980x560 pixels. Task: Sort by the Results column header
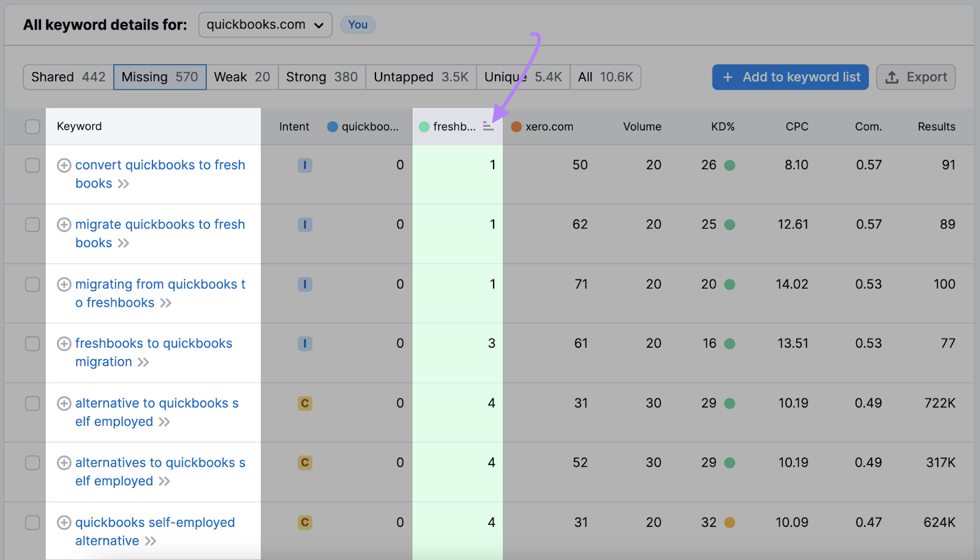coord(937,127)
